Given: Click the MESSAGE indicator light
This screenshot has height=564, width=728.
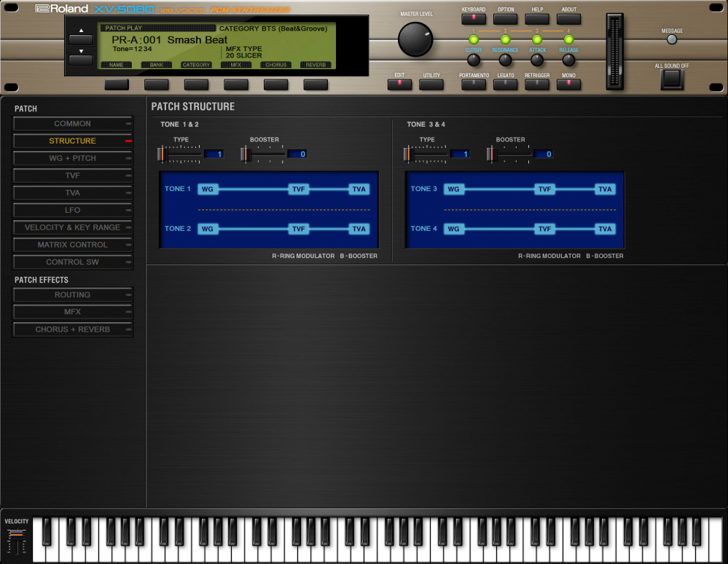Looking at the screenshot, I should [672, 39].
